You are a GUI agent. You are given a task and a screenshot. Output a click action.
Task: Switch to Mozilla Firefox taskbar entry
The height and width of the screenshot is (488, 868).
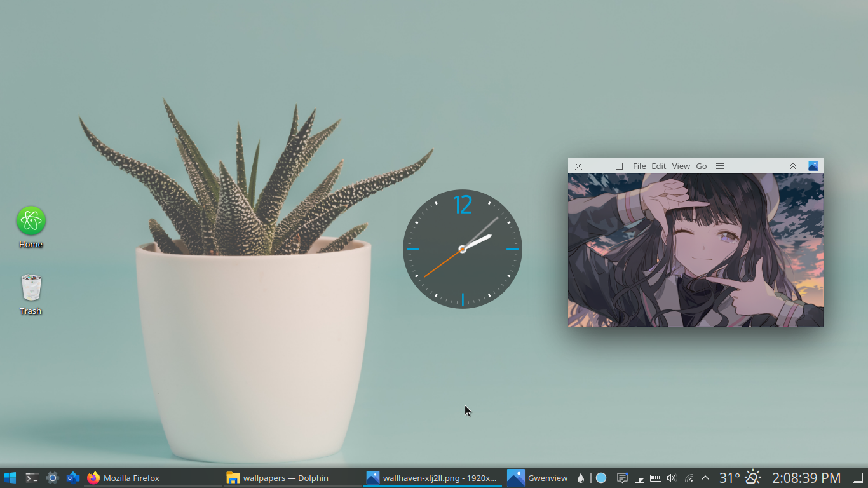click(x=153, y=478)
